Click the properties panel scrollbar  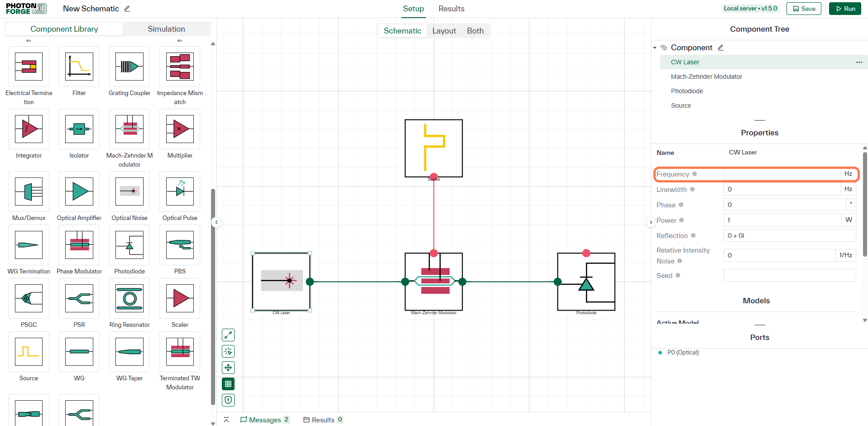click(865, 205)
